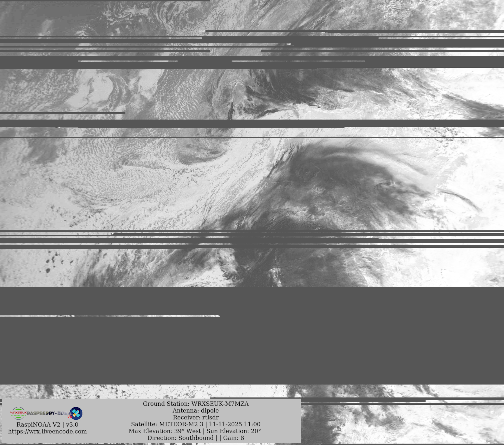Click the Max Elevation 39° West text
Viewport: 504px width, 445px height.
(x=165, y=431)
